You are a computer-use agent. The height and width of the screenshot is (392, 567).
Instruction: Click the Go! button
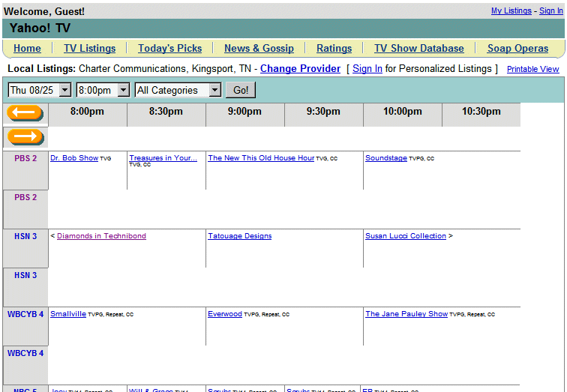pyautogui.click(x=241, y=90)
